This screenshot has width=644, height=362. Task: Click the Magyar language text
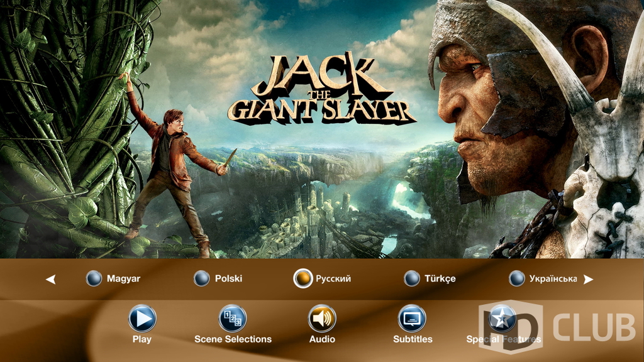(x=124, y=278)
